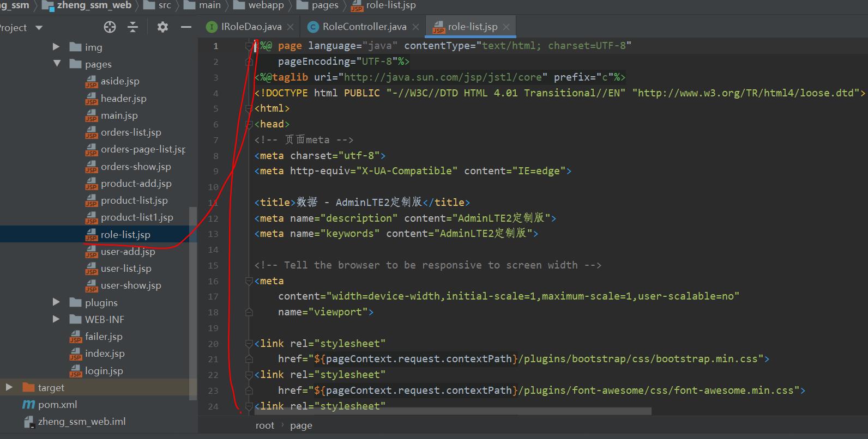This screenshot has height=439, width=868.
Task: Click the pages folder icon
Action: pyautogui.click(x=76, y=64)
